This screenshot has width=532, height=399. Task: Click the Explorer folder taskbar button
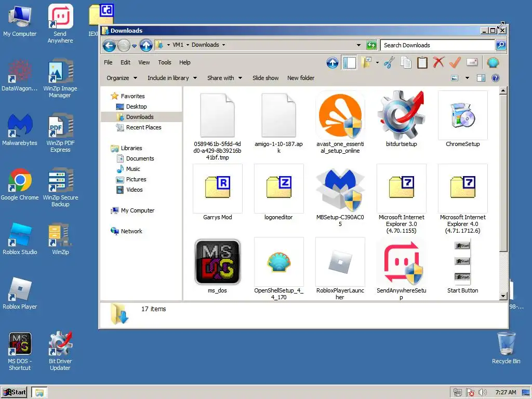39,393
